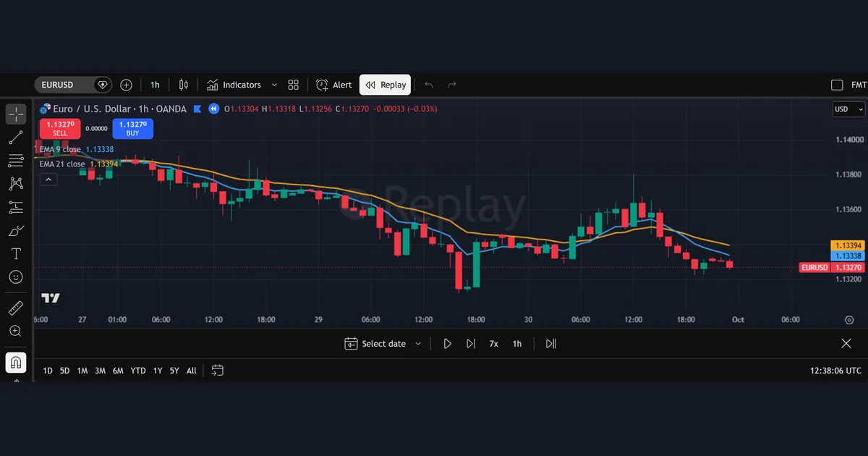
Task: Select the YTD date range
Action: (x=138, y=371)
